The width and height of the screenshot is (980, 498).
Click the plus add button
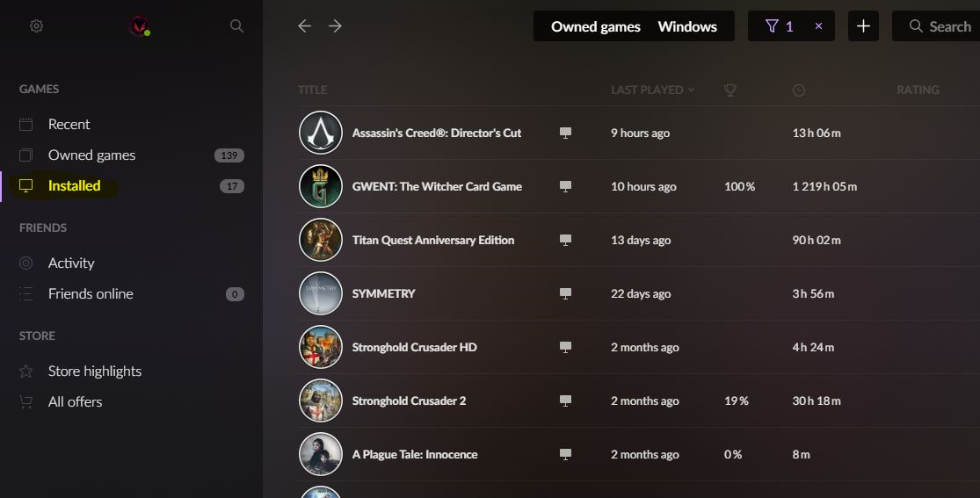(x=863, y=26)
